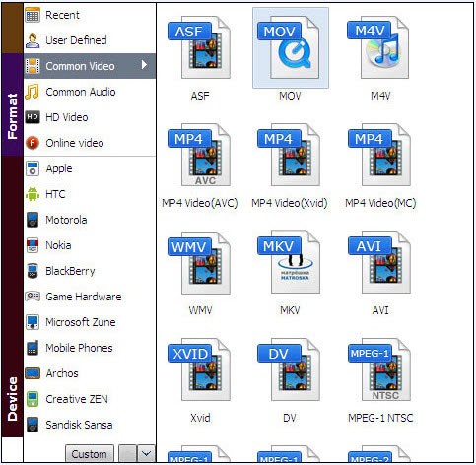Select the WMV format icon
The image size is (476, 465).
(x=199, y=262)
